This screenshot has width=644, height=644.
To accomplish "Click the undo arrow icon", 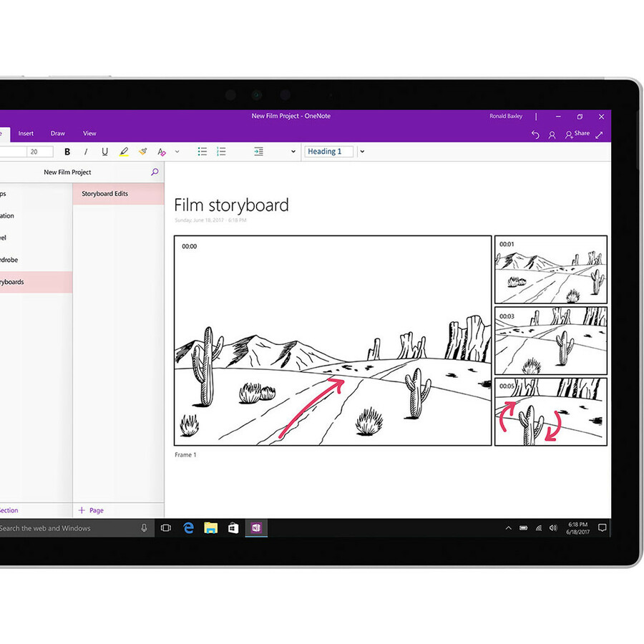I will (x=535, y=135).
